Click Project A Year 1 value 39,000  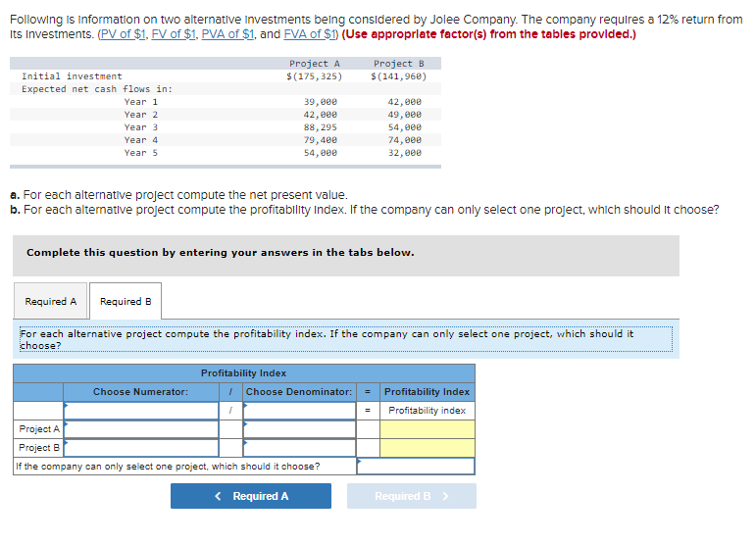click(320, 102)
